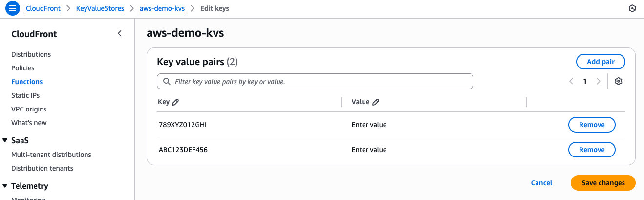Open Policies in the sidebar

(x=23, y=68)
